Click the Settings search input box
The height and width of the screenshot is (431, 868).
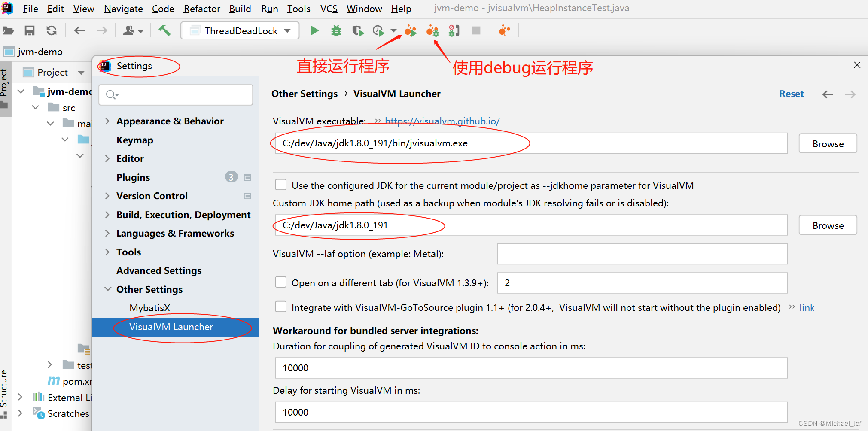click(x=176, y=94)
